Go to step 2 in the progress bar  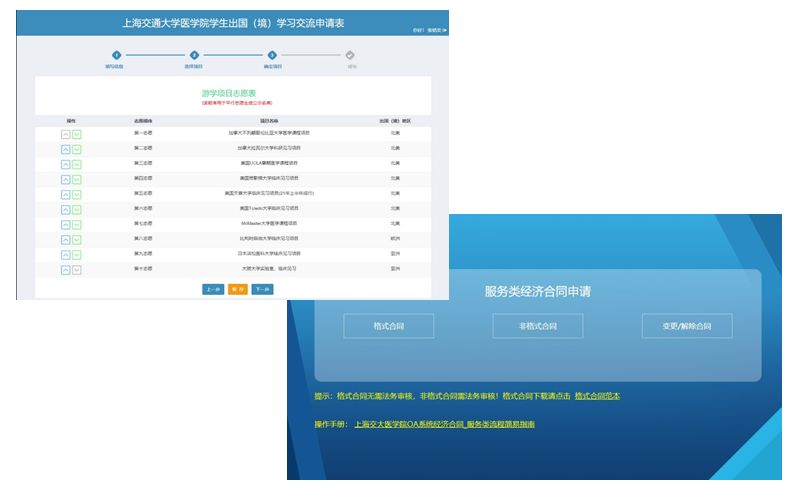point(194,55)
